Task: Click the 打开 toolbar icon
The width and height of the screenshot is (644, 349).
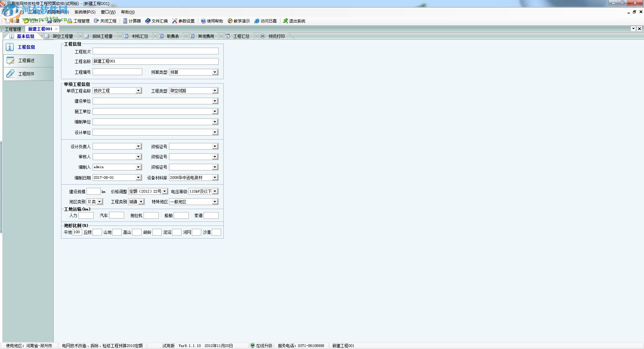Action: tap(31, 21)
